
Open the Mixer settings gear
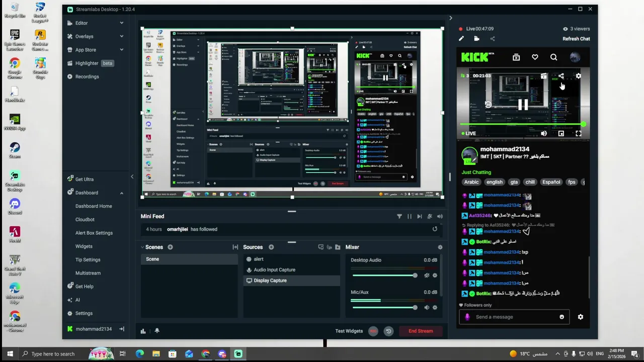coord(440,247)
